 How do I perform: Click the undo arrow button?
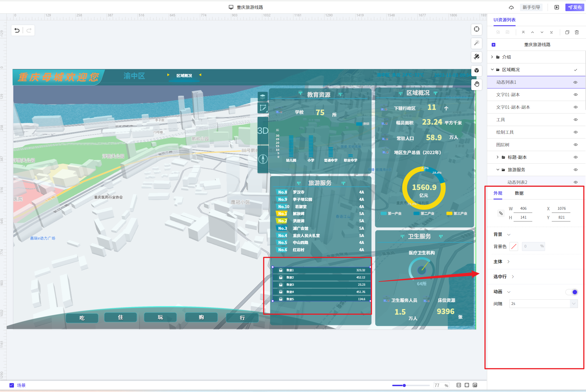pos(17,30)
